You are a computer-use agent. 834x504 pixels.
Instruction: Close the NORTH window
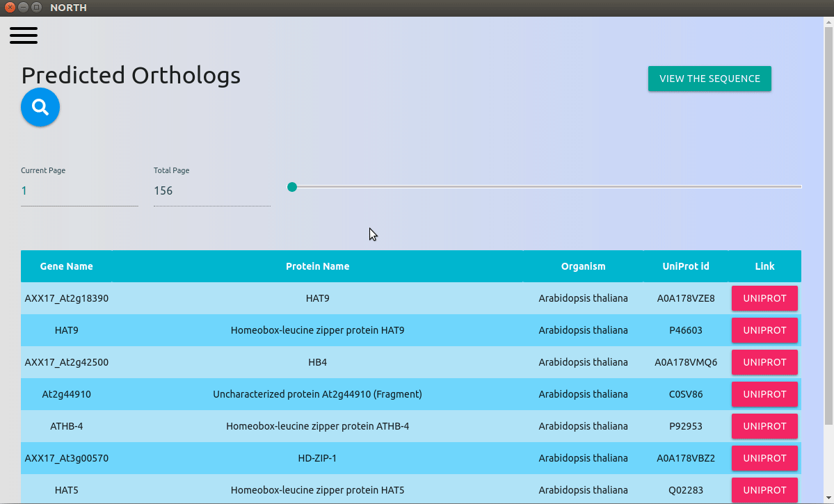click(x=10, y=8)
